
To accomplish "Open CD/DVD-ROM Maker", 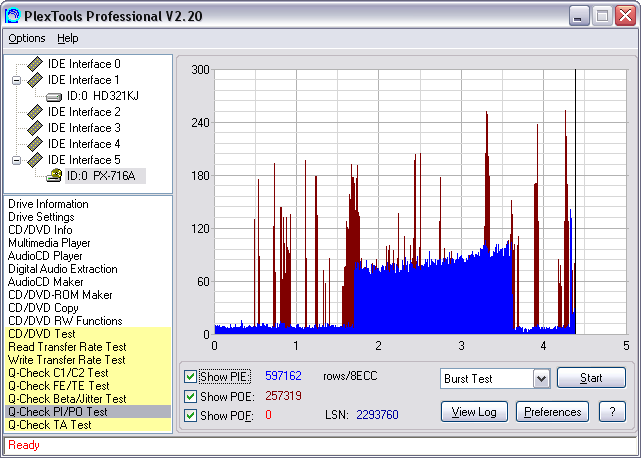I will [60, 295].
